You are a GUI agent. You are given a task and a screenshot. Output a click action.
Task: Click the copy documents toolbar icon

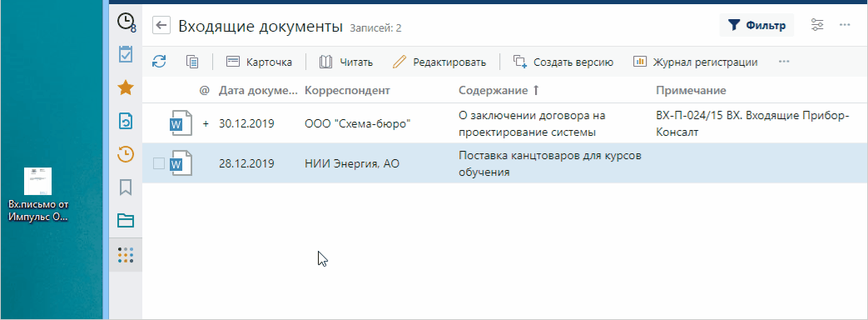(192, 62)
